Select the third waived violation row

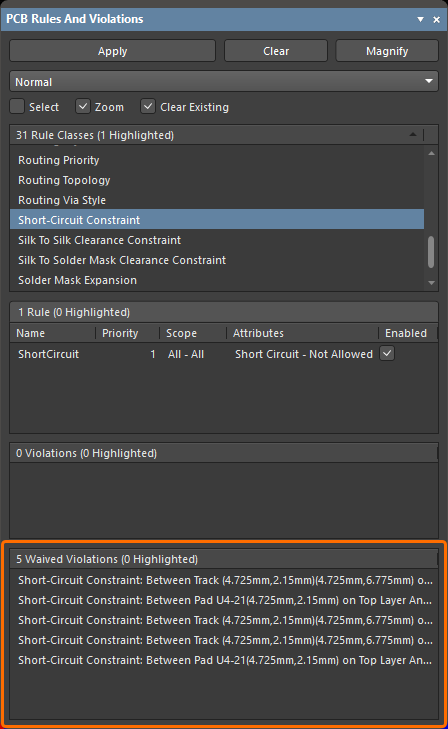pos(224,620)
